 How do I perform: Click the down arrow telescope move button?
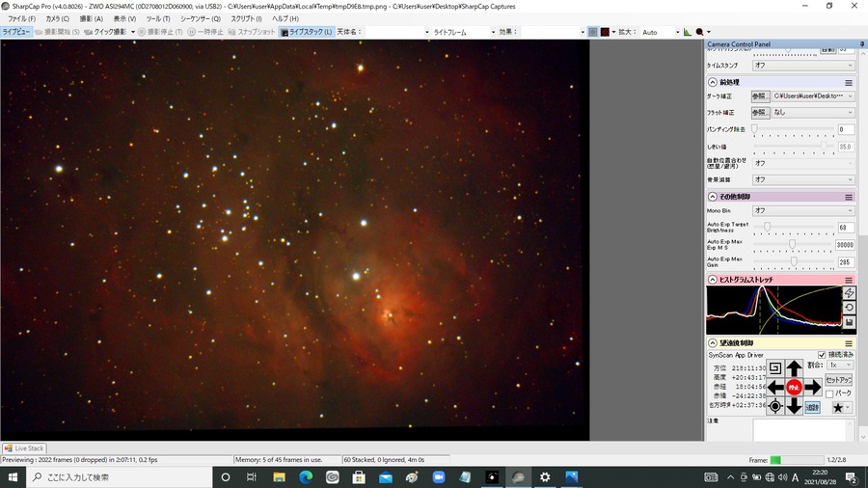pyautogui.click(x=794, y=407)
